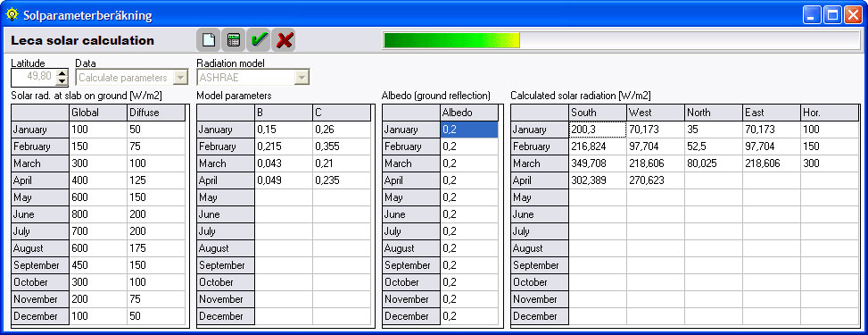Viewport: 868px width, 335px height.
Task: Select January C parameter cell 0,26
Action: pos(342,130)
